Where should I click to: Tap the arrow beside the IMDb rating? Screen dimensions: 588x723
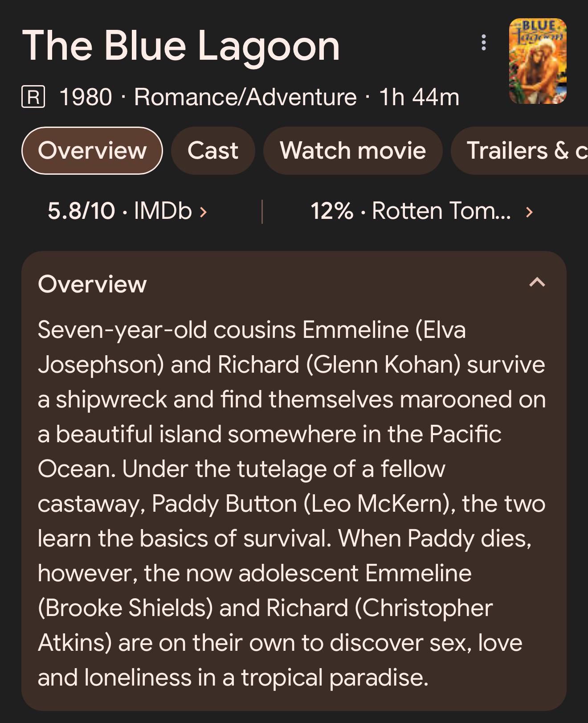pyautogui.click(x=203, y=211)
